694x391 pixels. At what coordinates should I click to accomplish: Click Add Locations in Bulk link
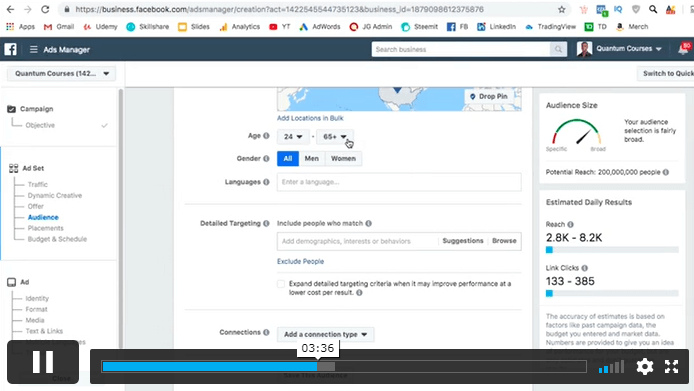(310, 118)
